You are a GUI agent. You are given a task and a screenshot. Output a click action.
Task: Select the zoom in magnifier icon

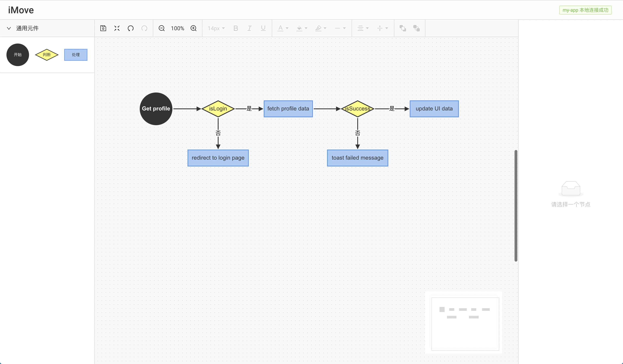pyautogui.click(x=194, y=28)
